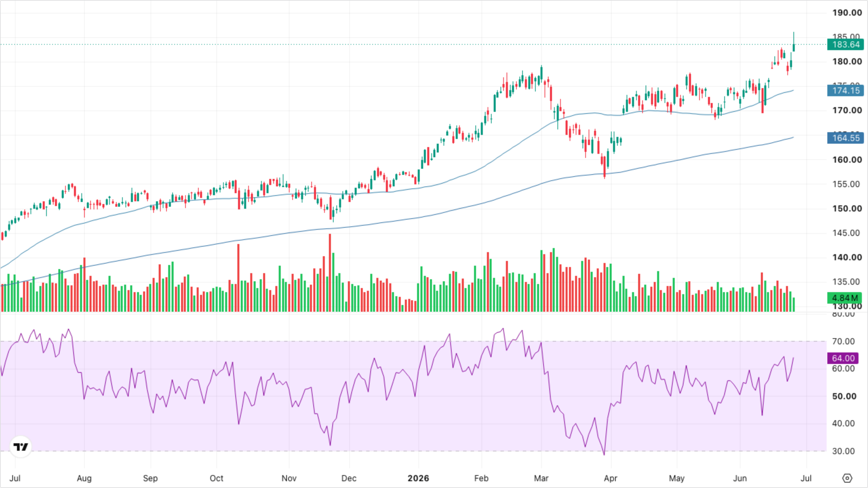This screenshot has height=488, width=868.
Task: Click the Feb label on time axis
Action: (481, 478)
